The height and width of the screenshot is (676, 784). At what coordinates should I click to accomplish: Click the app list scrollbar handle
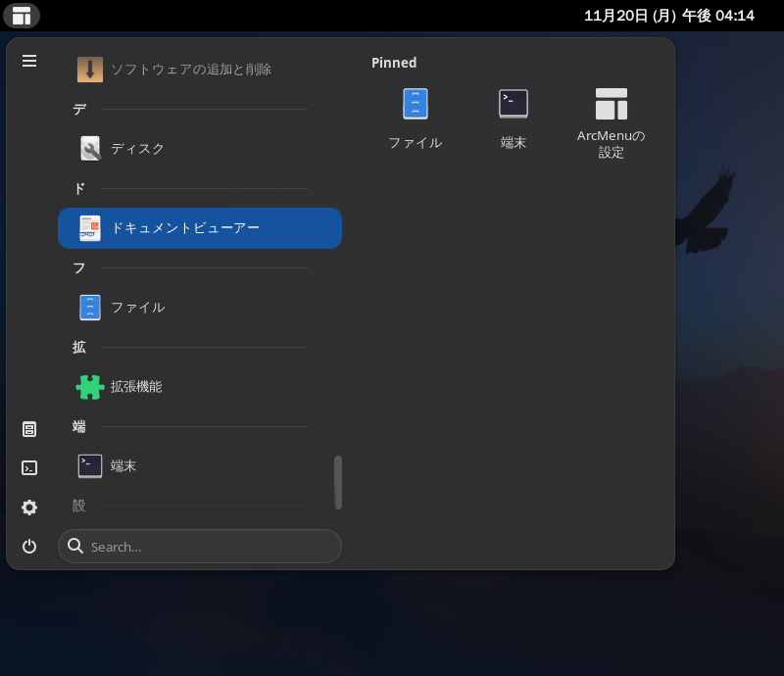[338, 482]
